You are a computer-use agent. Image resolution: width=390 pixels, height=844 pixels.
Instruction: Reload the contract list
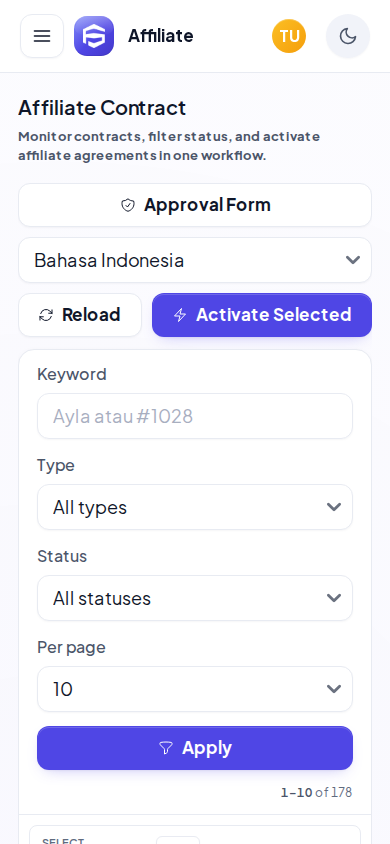[x=80, y=315]
